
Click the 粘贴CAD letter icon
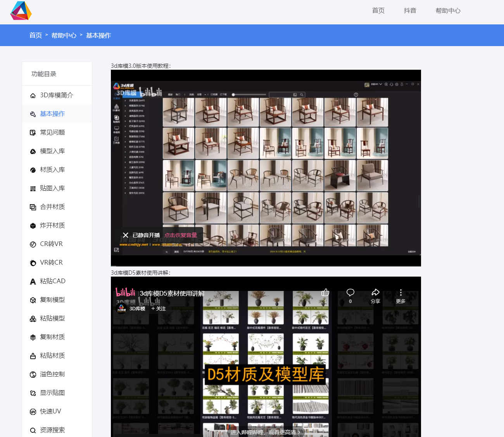(33, 281)
